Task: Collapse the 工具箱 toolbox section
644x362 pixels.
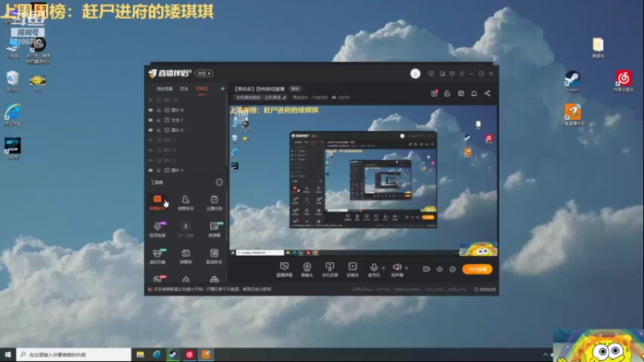Action: pyautogui.click(x=219, y=183)
